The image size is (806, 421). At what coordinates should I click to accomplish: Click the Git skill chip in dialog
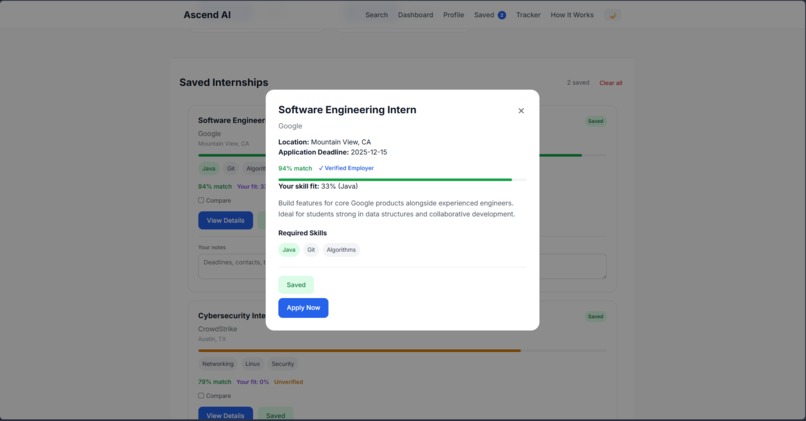[311, 250]
